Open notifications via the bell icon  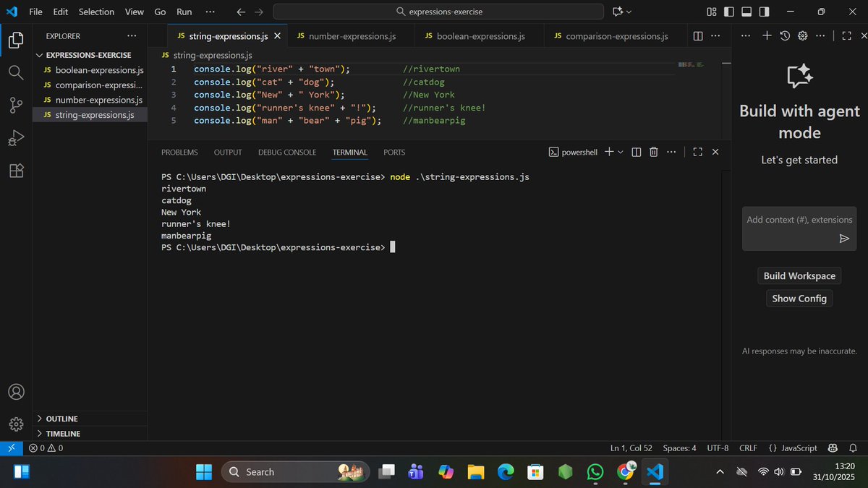tap(853, 448)
